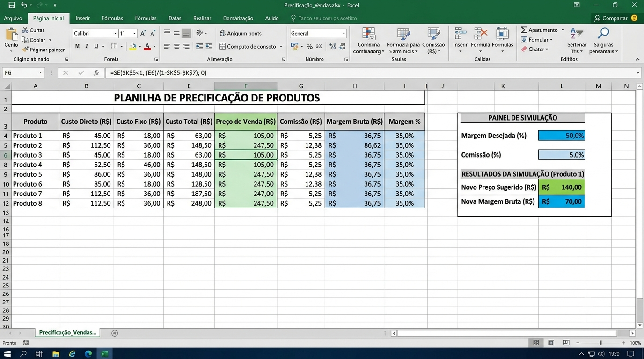Open the Calibri font name dropdown
This screenshot has width=644, height=359.
(x=115, y=34)
